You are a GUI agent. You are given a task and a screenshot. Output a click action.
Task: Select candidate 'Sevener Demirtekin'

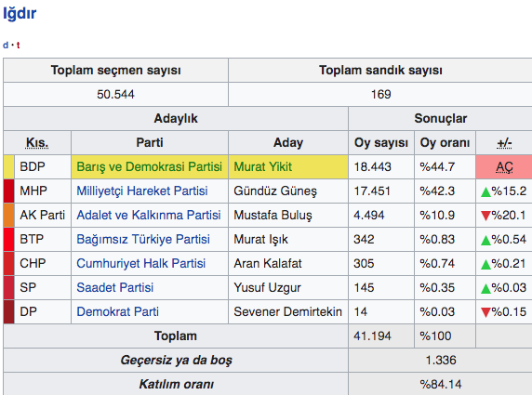(288, 311)
